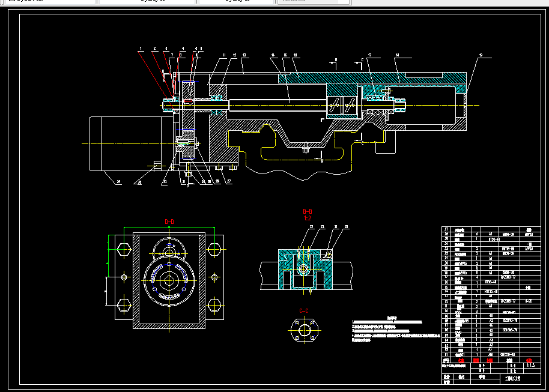Select part balloon number 13 in assembly view
The image size is (549, 392).
pos(244,55)
